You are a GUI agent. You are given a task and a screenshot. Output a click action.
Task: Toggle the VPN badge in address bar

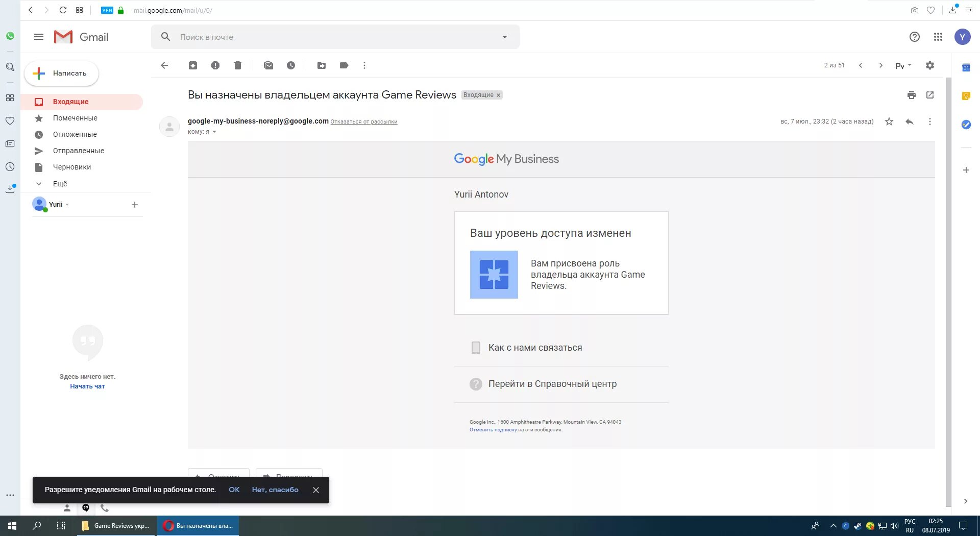107,10
